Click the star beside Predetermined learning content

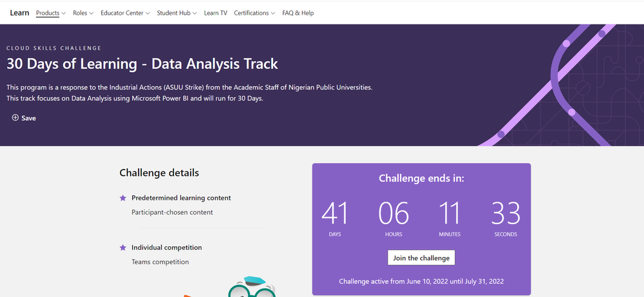pos(123,198)
